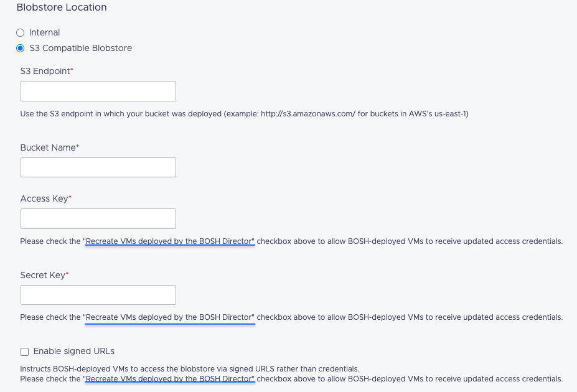This screenshot has width=577, height=392.
Task: Click the Secret Key input field
Action: click(98, 295)
